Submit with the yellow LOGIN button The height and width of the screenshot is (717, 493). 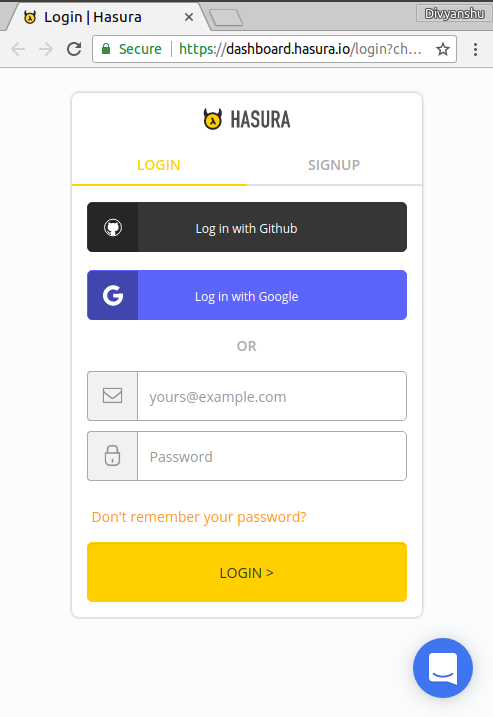pyautogui.click(x=247, y=572)
